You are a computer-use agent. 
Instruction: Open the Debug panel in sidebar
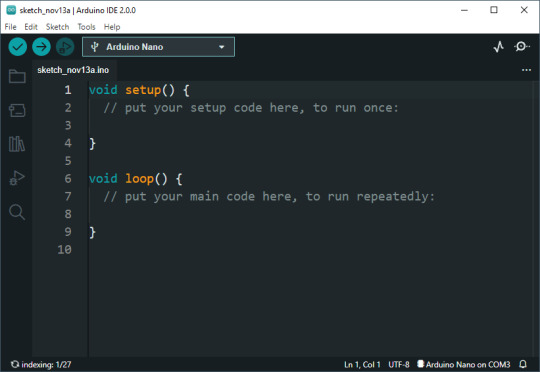pyautogui.click(x=17, y=178)
